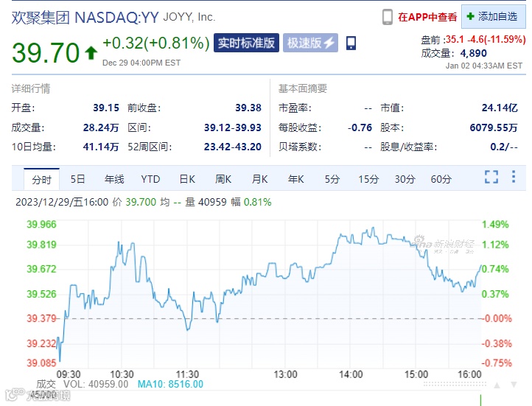Select the 年线 chart tab
532x406 pixels.
(x=114, y=179)
